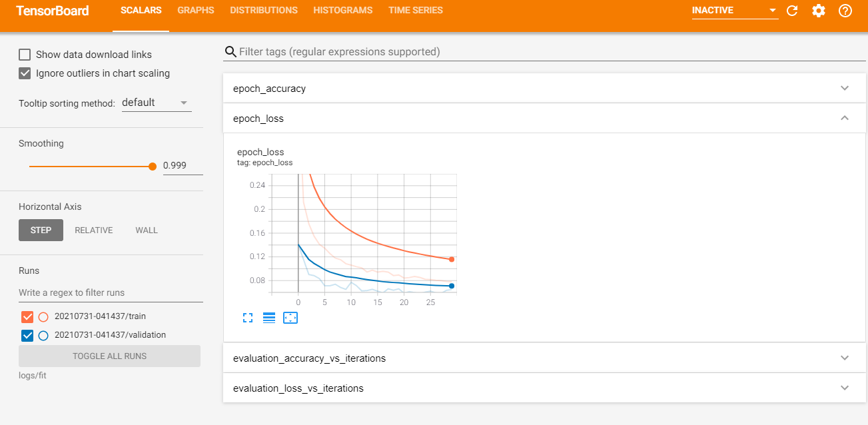
Task: Uncheck the 20210731-041437/validation run checkbox
Action: [x=27, y=335]
